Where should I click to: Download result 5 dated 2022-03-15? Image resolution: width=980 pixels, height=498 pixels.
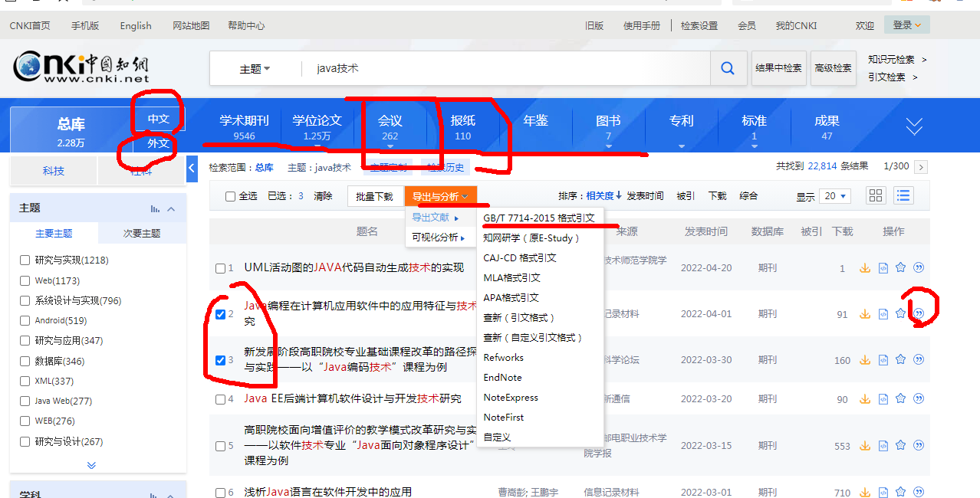coord(865,445)
